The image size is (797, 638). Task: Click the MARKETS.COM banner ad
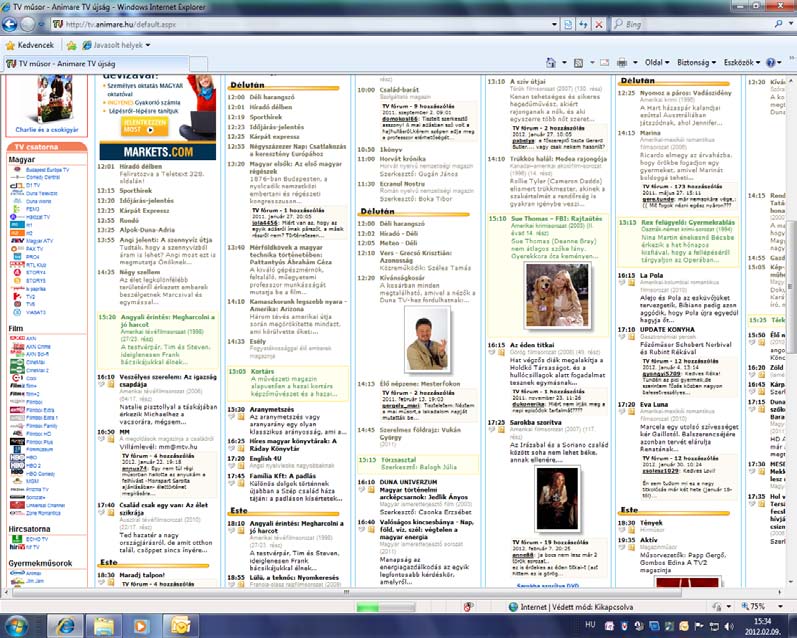click(158, 151)
